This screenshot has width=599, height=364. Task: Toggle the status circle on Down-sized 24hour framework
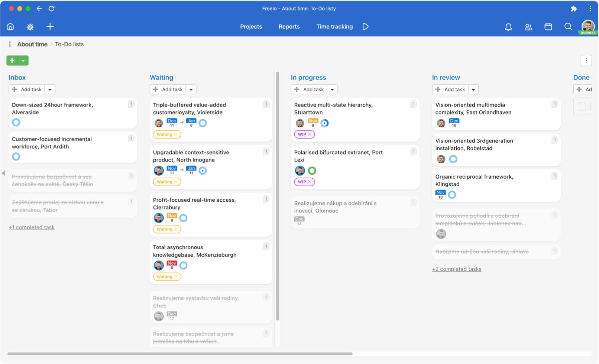(x=16, y=122)
